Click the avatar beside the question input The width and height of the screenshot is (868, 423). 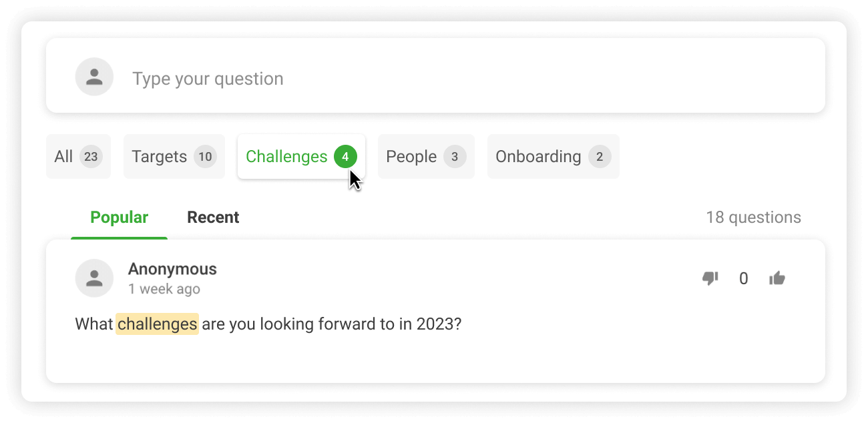(x=94, y=77)
